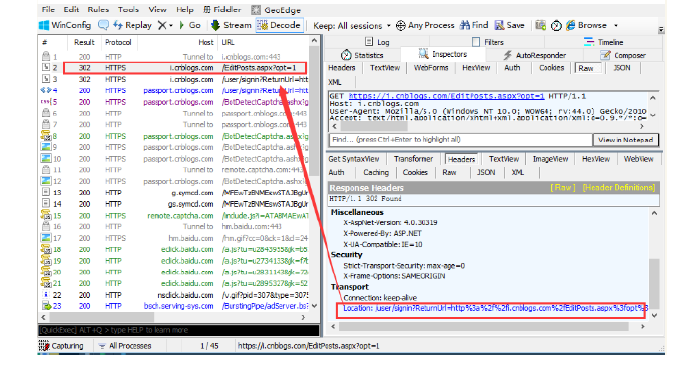The image size is (697, 367).
Task: Switch to the Log tab
Action: click(377, 42)
